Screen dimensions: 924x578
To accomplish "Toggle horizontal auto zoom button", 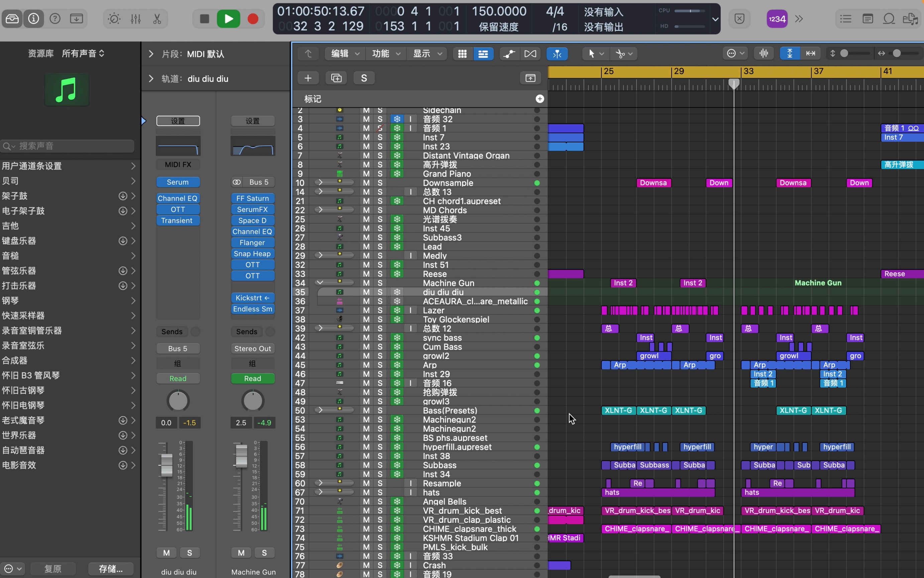I will point(811,54).
